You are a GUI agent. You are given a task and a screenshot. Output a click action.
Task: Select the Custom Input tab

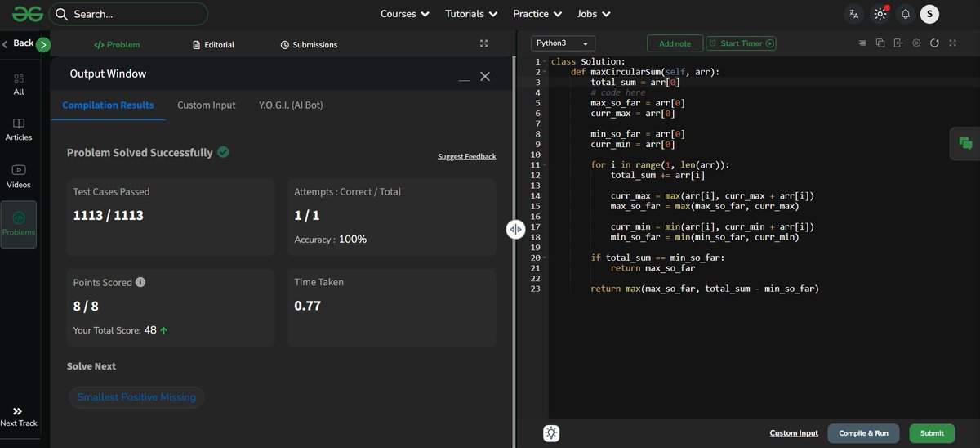point(207,105)
